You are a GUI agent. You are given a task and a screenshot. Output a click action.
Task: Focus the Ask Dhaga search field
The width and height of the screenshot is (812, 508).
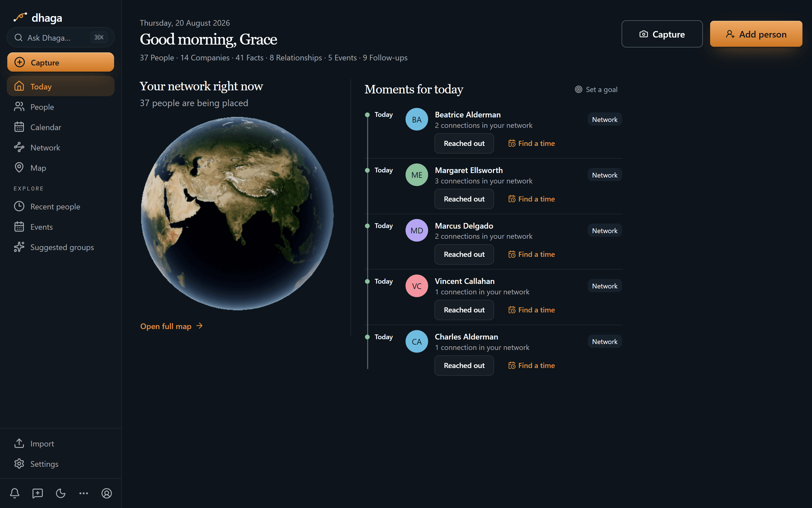pos(60,37)
